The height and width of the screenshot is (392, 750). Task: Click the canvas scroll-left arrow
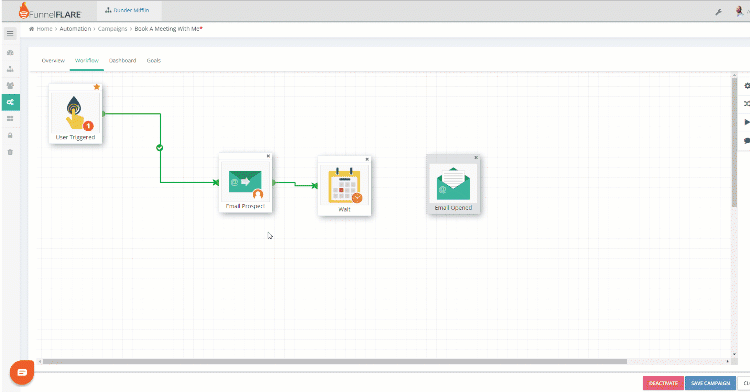[x=40, y=361]
